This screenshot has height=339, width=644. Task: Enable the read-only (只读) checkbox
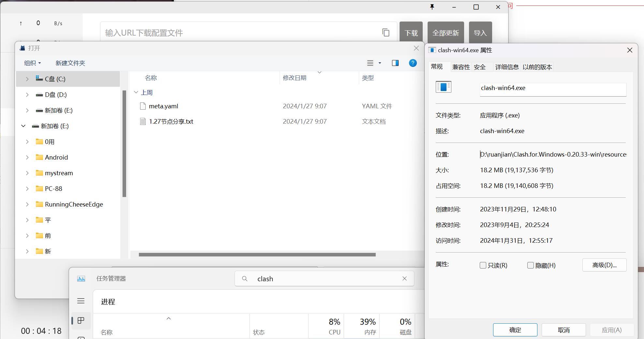(483, 265)
